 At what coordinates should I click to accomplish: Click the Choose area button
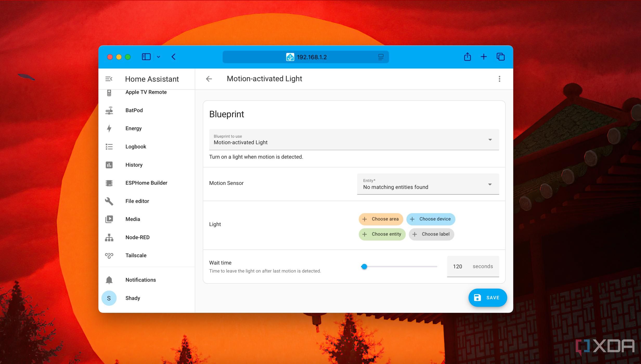381,219
